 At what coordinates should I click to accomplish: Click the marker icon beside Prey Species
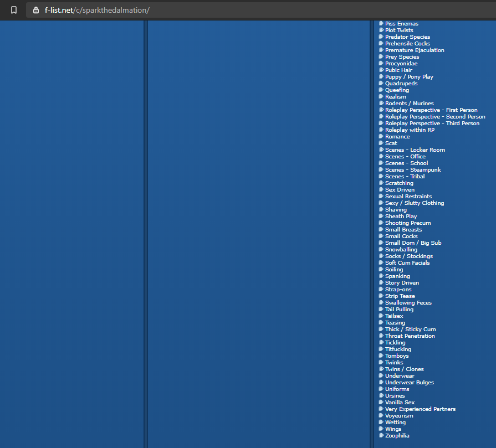coord(381,56)
